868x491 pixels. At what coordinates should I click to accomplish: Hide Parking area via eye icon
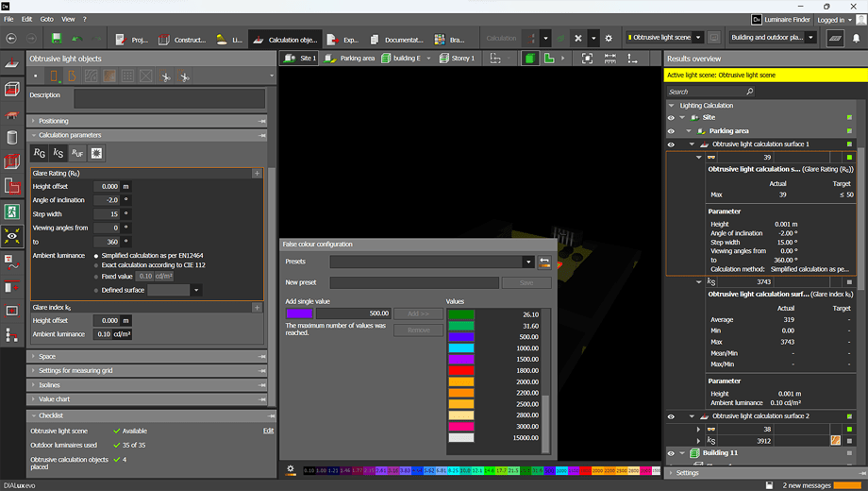(x=671, y=131)
